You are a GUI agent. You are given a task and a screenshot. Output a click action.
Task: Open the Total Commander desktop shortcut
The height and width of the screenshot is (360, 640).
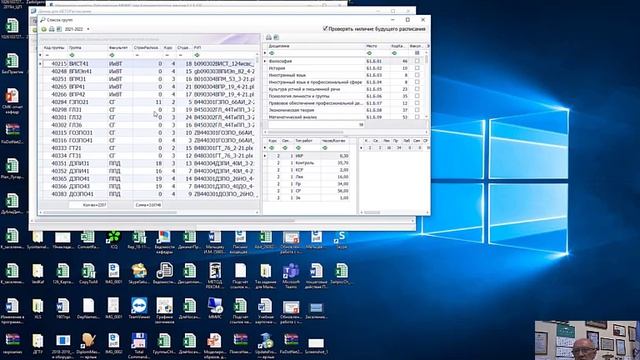pyautogui.click(x=139, y=345)
